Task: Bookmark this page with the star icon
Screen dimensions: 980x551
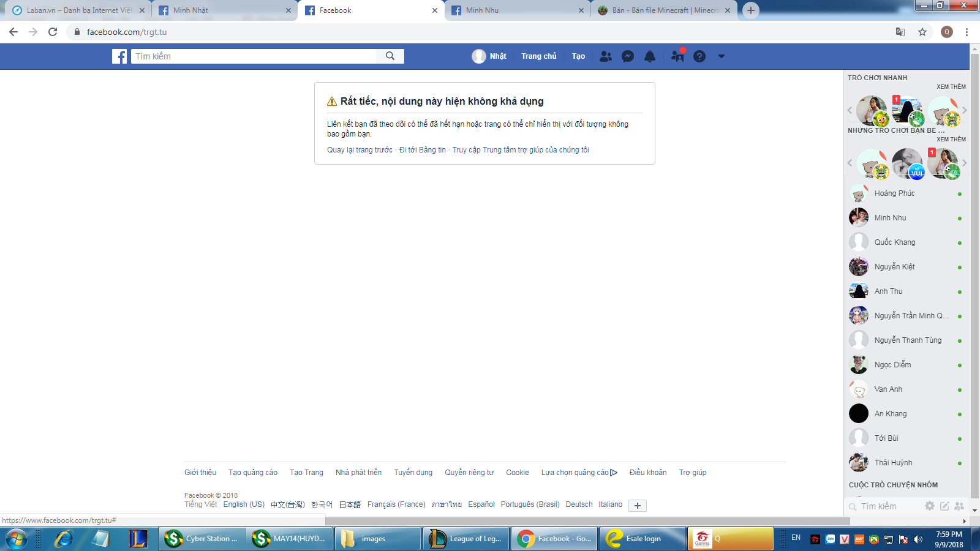Action: click(922, 32)
